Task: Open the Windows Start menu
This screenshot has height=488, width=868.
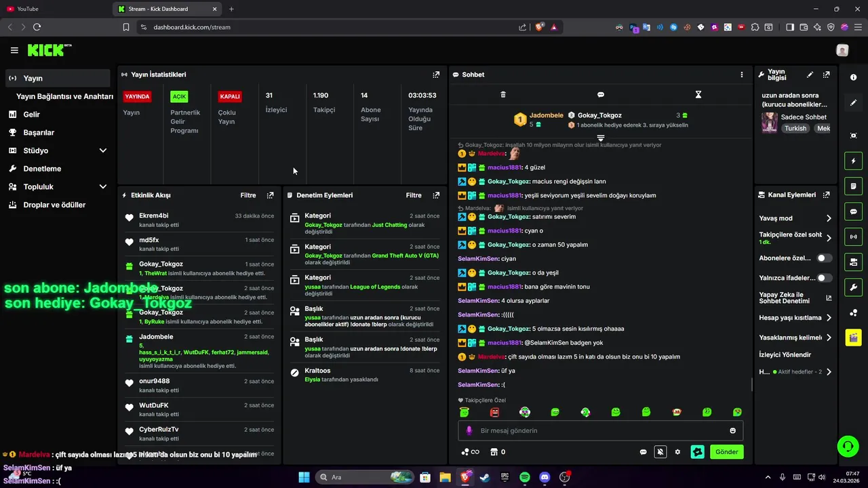Action: [x=304, y=477]
